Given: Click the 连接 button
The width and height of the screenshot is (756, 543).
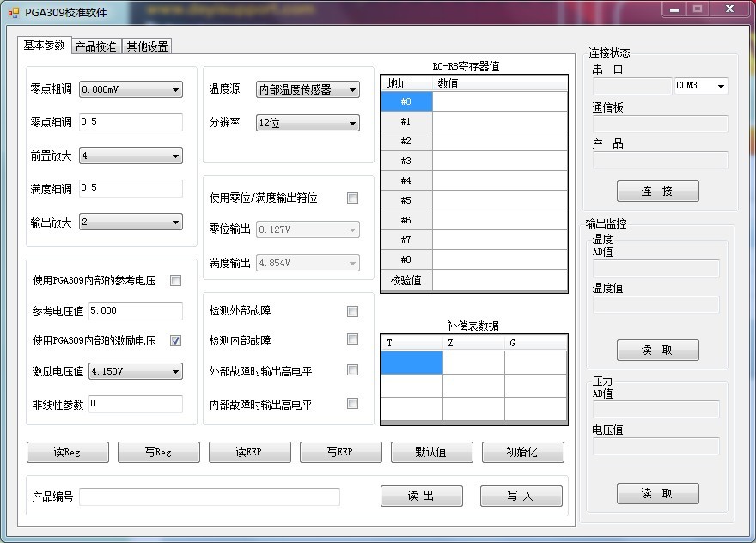Looking at the screenshot, I should click(658, 191).
